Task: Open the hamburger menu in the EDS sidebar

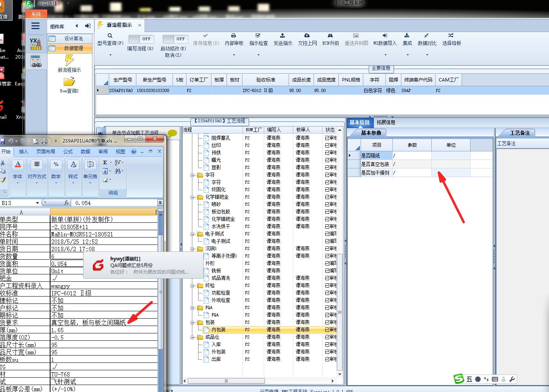Action: tap(35, 26)
